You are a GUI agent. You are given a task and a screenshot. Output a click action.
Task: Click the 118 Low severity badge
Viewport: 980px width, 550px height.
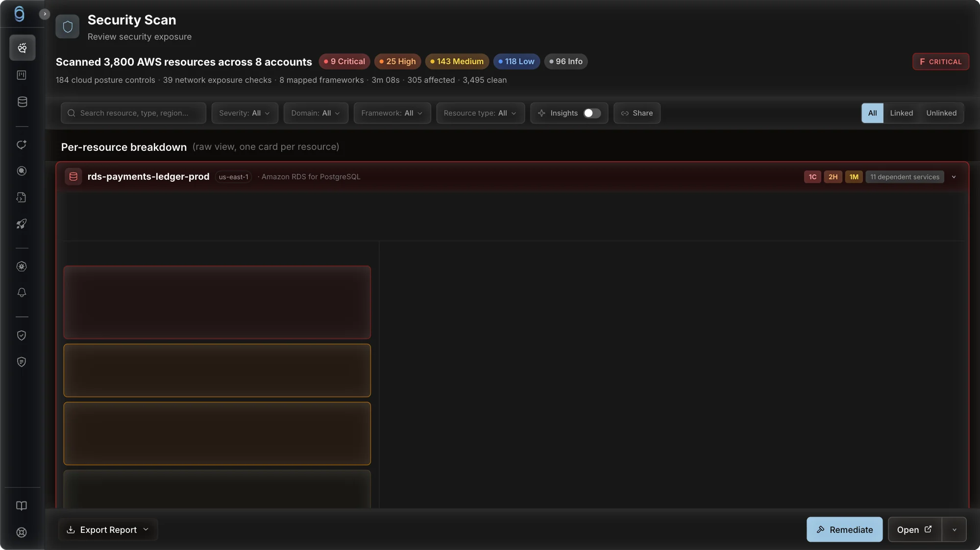click(516, 61)
